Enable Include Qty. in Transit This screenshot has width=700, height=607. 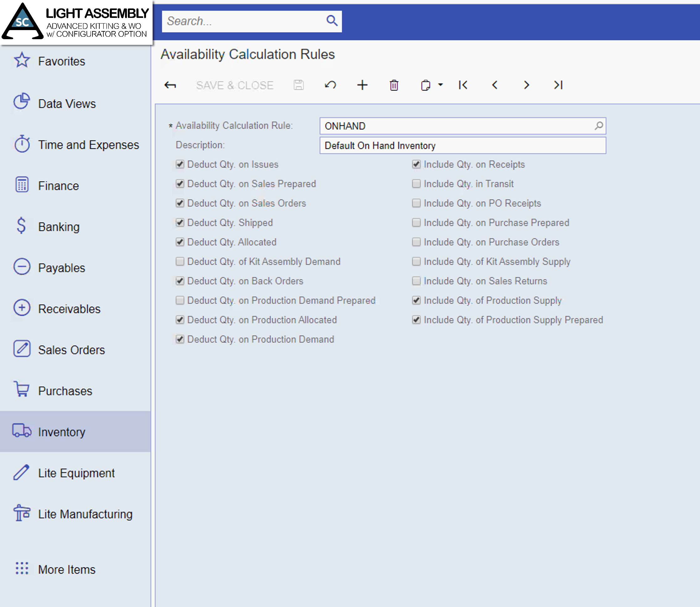point(416,184)
